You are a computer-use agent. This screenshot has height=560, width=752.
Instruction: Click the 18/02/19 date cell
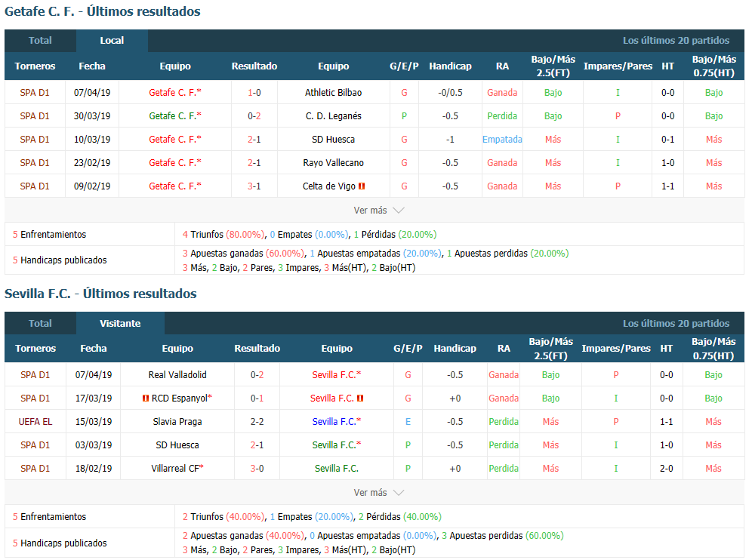click(x=94, y=469)
